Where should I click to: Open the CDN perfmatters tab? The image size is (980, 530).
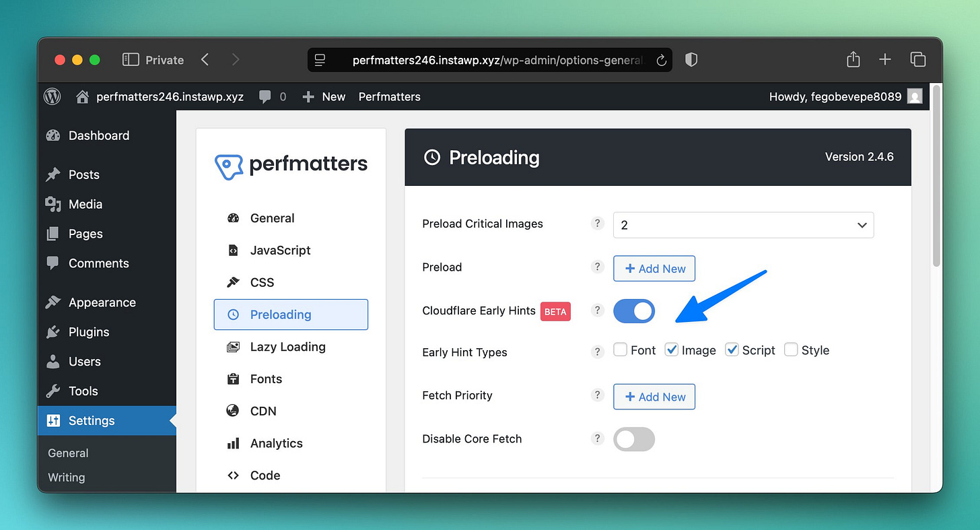pos(291,411)
